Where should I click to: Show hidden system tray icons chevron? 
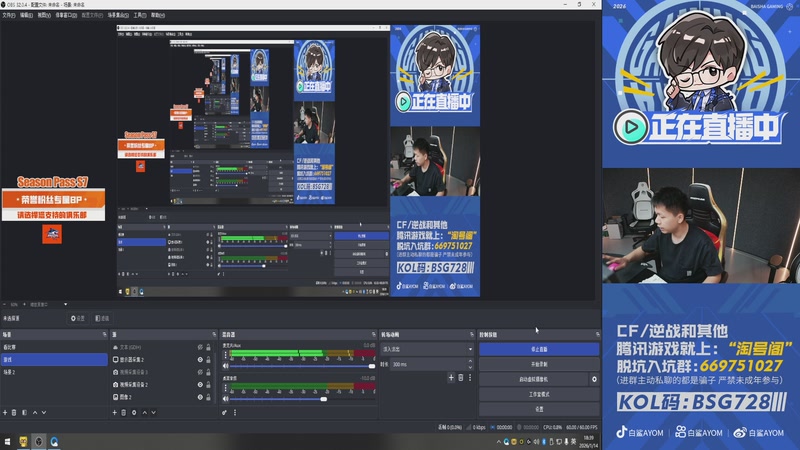point(498,442)
